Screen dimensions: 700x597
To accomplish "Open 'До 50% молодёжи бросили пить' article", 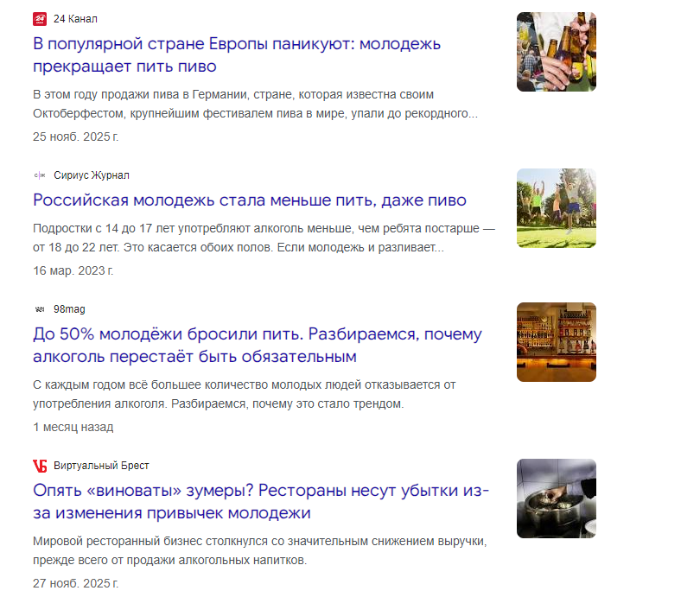I will [x=258, y=346].
